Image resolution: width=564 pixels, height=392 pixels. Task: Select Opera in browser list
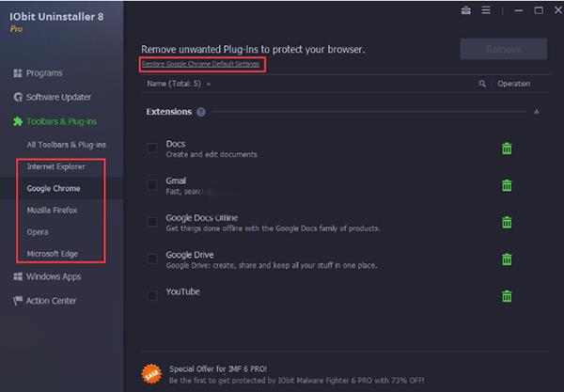coord(38,232)
